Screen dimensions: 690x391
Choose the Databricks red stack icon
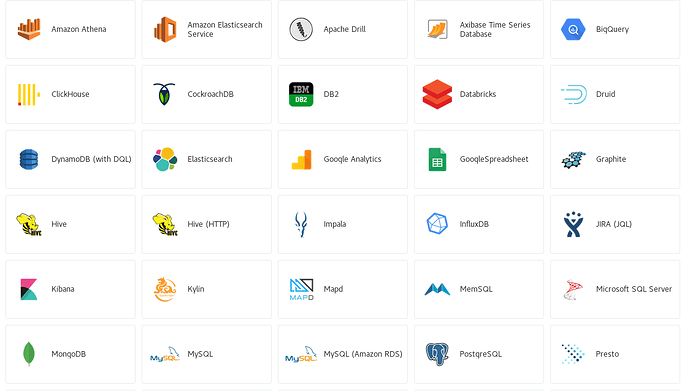pyautogui.click(x=437, y=94)
